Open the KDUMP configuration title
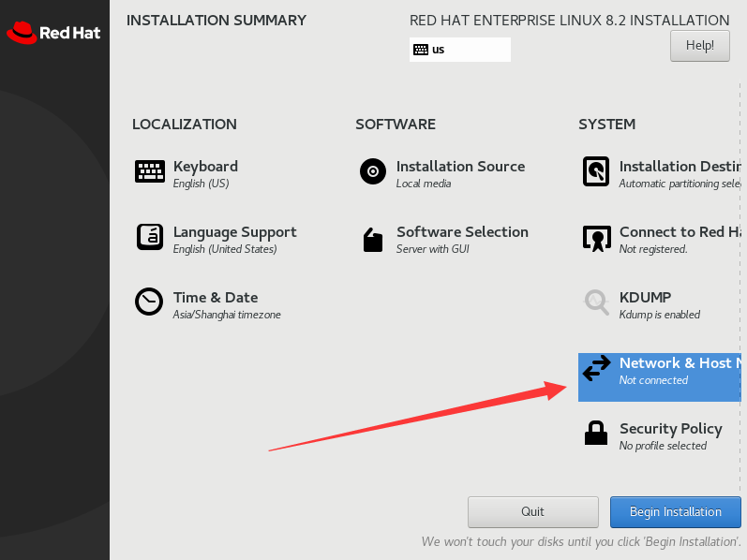The width and height of the screenshot is (747, 560). [645, 298]
